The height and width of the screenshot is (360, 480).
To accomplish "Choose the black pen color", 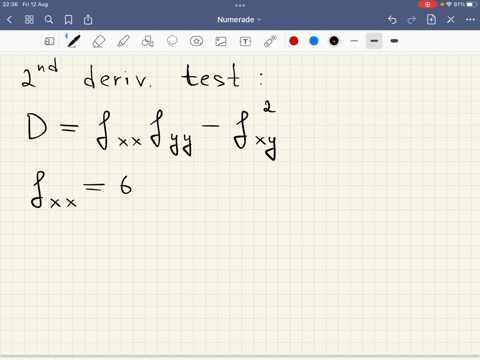I will tap(334, 41).
